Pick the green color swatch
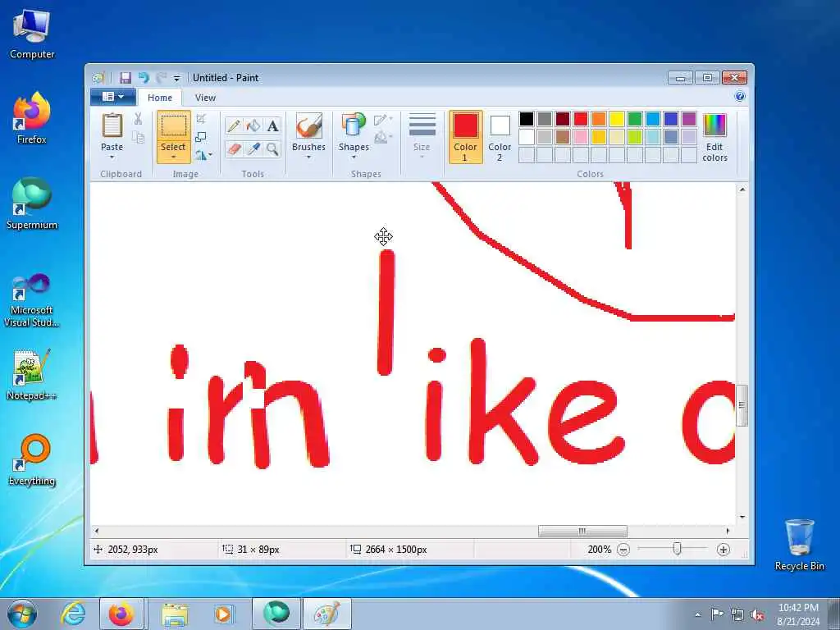Screen dimensions: 840x630 635,118
